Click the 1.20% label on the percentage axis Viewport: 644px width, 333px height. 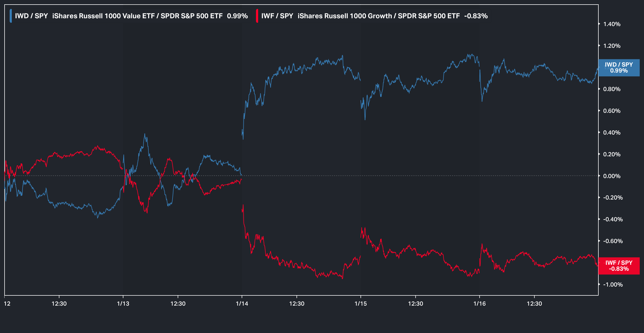(x=612, y=46)
